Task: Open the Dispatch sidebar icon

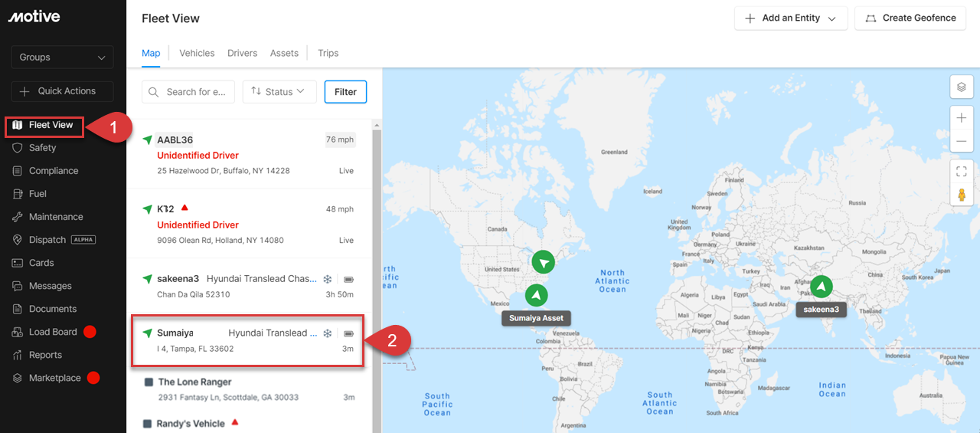Action: 18,240
